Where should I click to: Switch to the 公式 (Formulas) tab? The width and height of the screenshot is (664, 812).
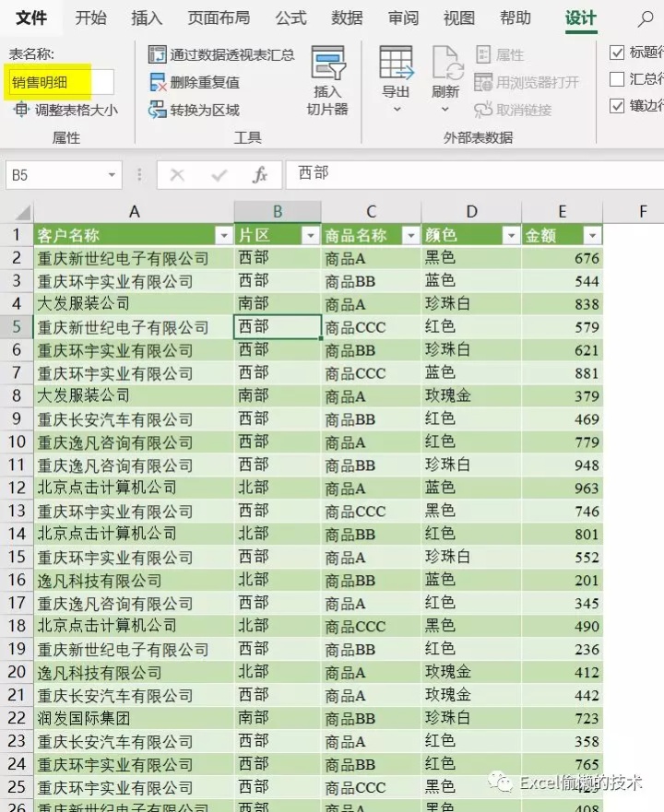(x=290, y=18)
